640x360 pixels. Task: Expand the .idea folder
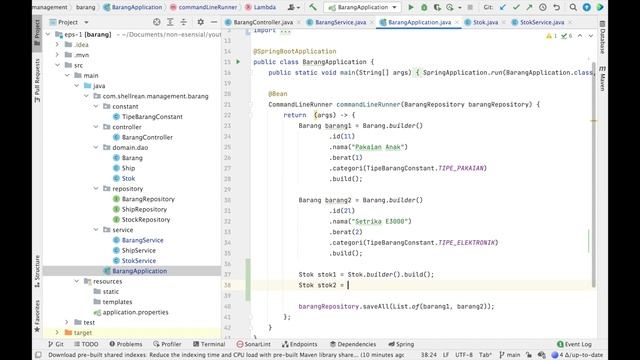(57, 44)
